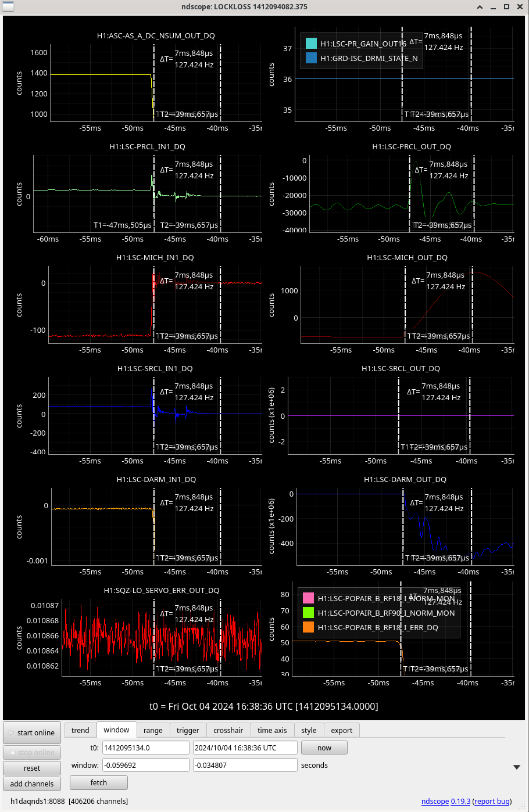Click the H1:LSC-MICH_OUT_DQ plot title

pos(408,257)
